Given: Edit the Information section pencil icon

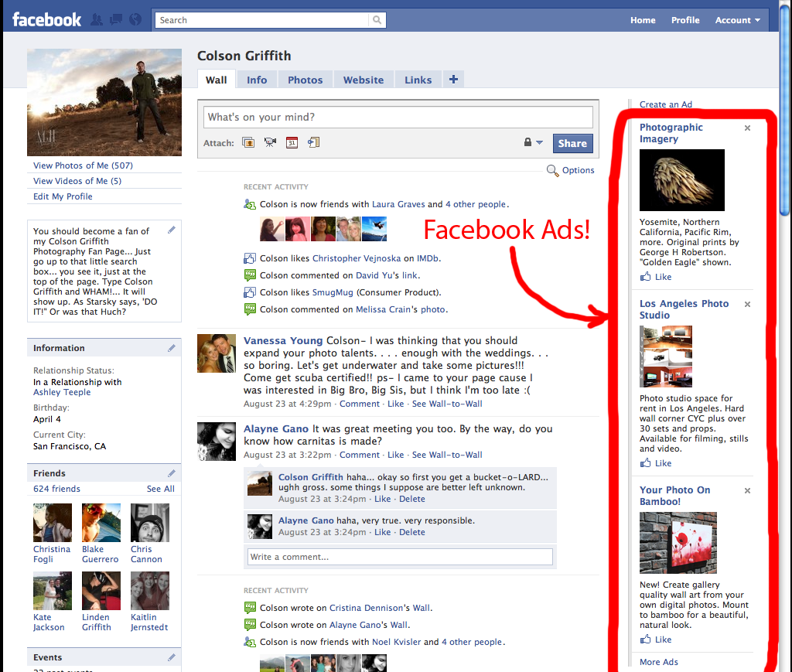Looking at the screenshot, I should click(x=172, y=348).
